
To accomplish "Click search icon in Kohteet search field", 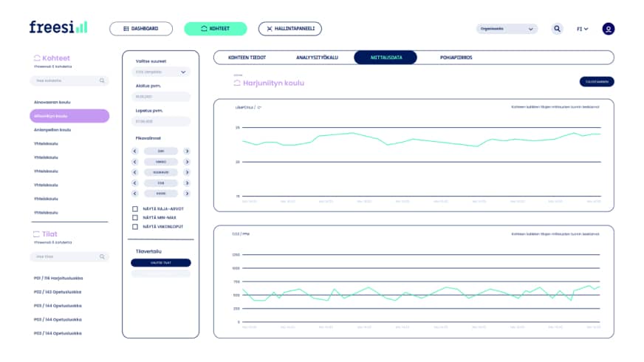I will coord(102,81).
